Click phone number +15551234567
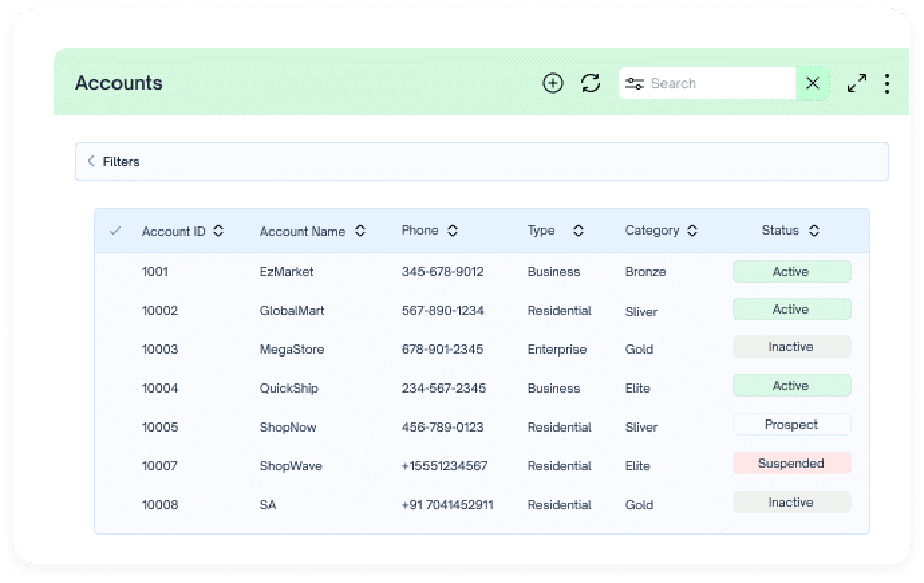The width and height of the screenshot is (924, 583). click(445, 466)
